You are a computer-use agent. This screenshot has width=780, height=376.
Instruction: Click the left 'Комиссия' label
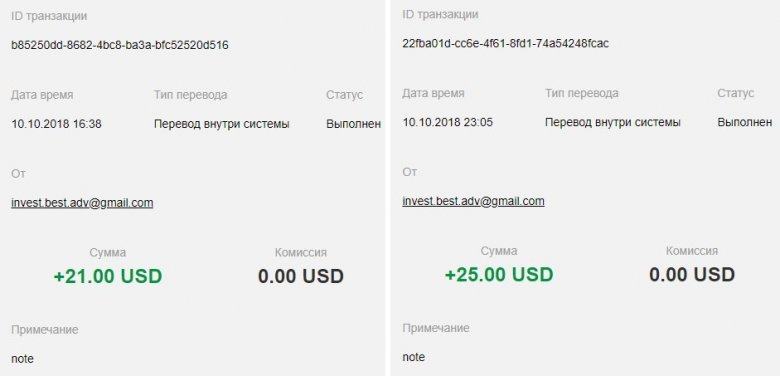tap(300, 253)
